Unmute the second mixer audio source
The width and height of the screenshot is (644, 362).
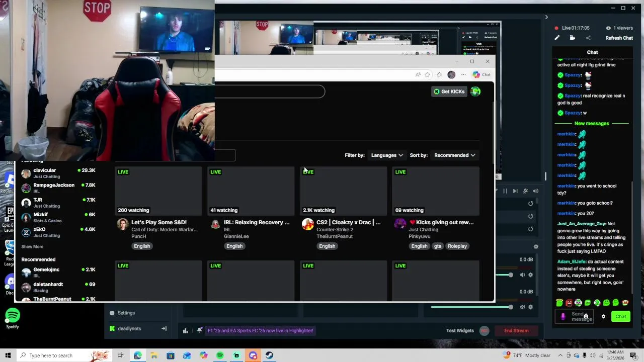(522, 307)
